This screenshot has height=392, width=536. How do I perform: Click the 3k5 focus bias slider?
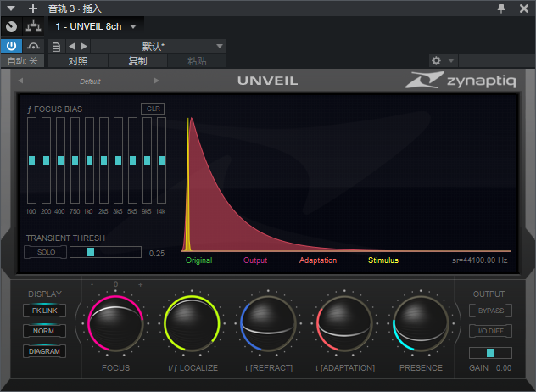(118, 160)
